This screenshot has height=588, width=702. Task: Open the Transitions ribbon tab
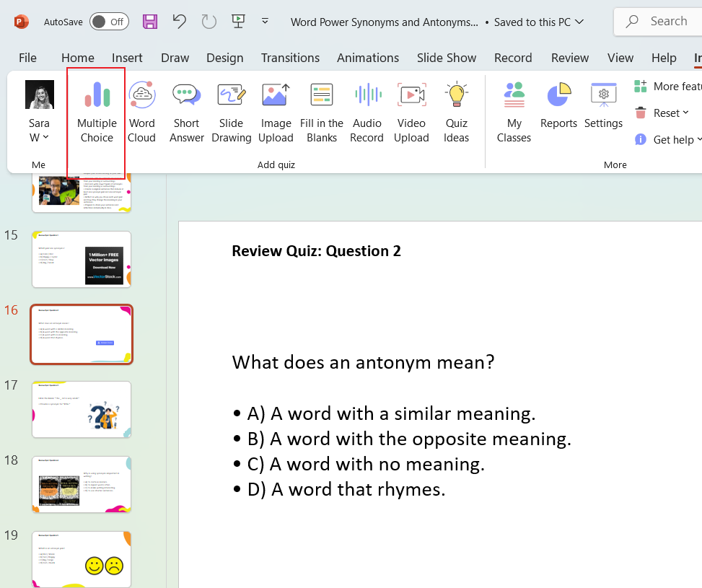[x=290, y=58]
